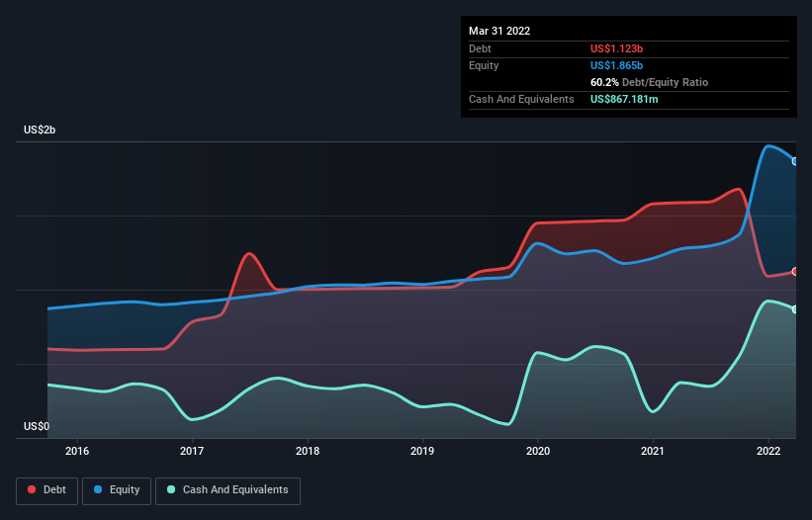Screen dimensions: 812x520
Task: Select the 2017 x-axis label
Action: (x=192, y=451)
